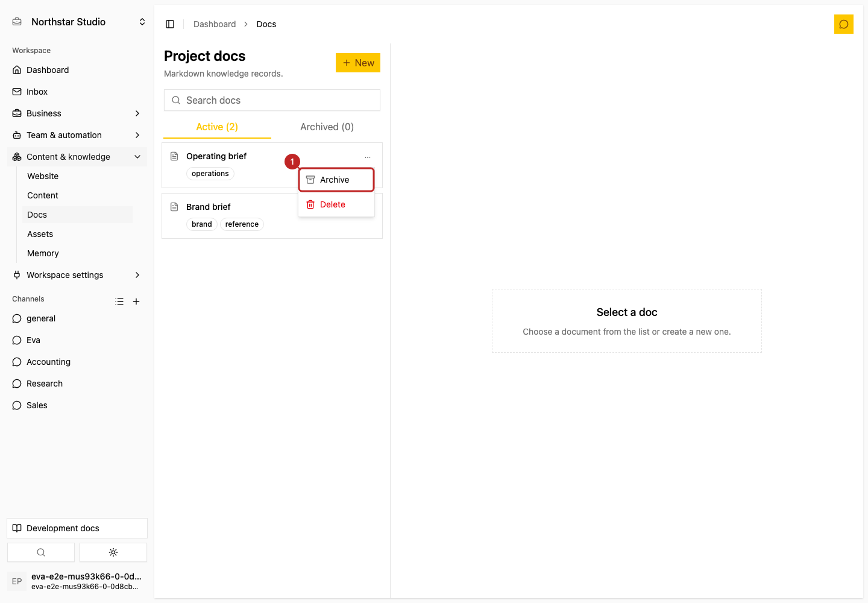
Task: Open the Accounting channel
Action: (x=77, y=362)
